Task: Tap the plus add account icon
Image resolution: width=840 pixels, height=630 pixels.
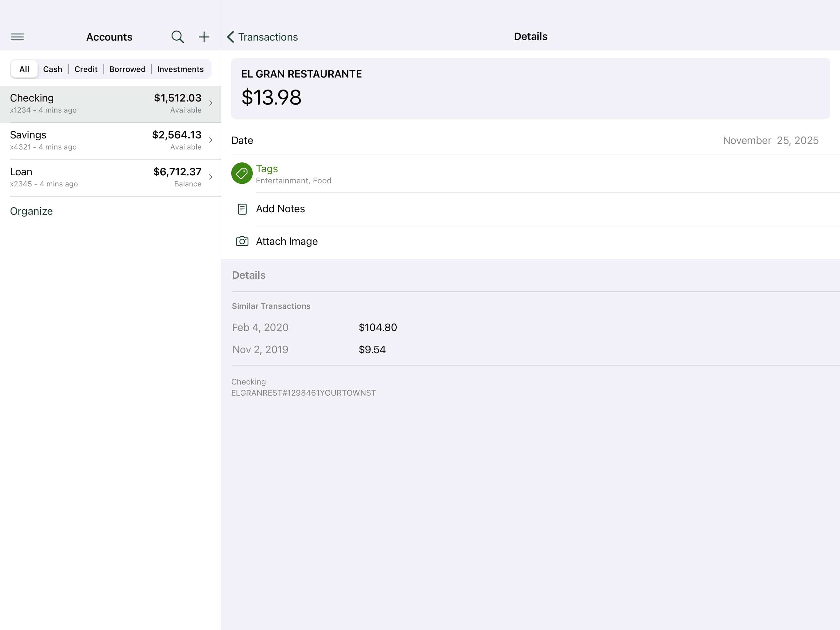Action: tap(204, 37)
